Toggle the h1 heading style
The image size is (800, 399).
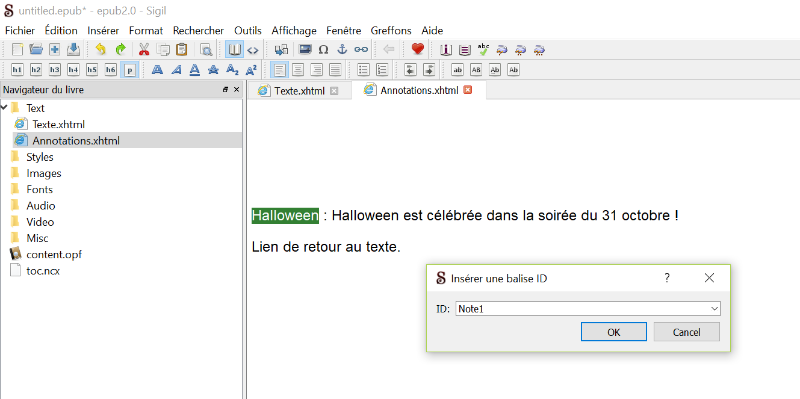(17, 69)
